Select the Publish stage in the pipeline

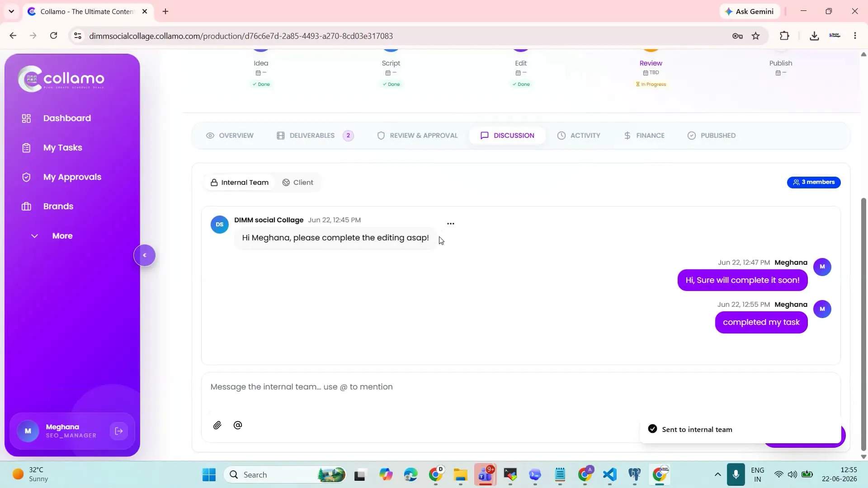[781, 63]
